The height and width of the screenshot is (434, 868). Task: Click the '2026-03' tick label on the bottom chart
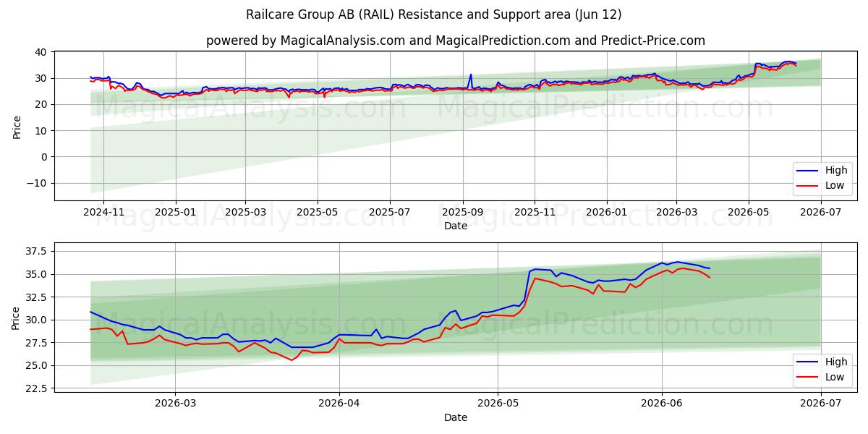176,403
